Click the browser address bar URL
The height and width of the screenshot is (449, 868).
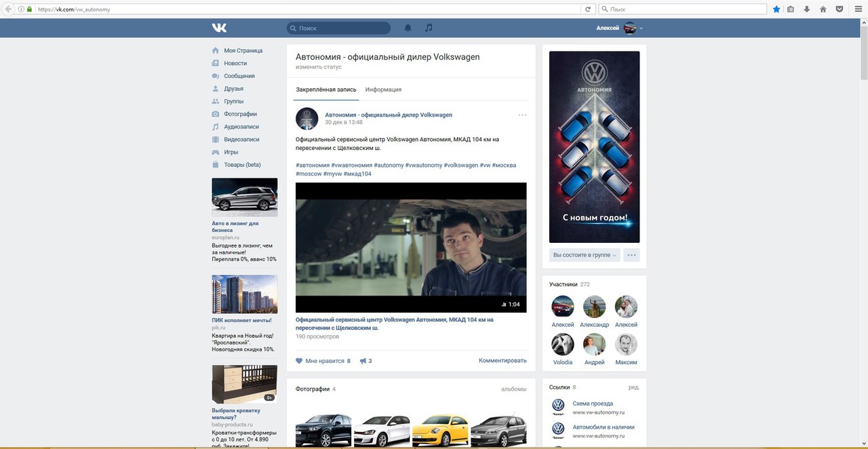pyautogui.click(x=73, y=9)
